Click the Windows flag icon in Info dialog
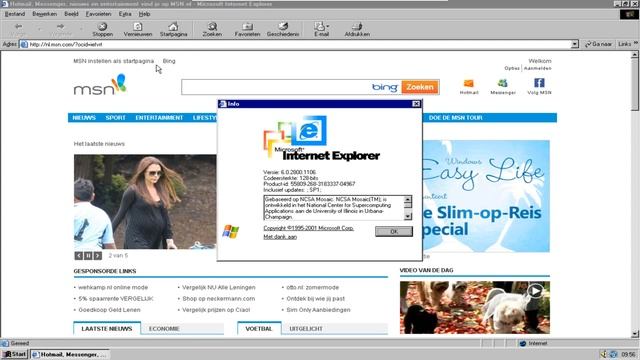 [231, 231]
